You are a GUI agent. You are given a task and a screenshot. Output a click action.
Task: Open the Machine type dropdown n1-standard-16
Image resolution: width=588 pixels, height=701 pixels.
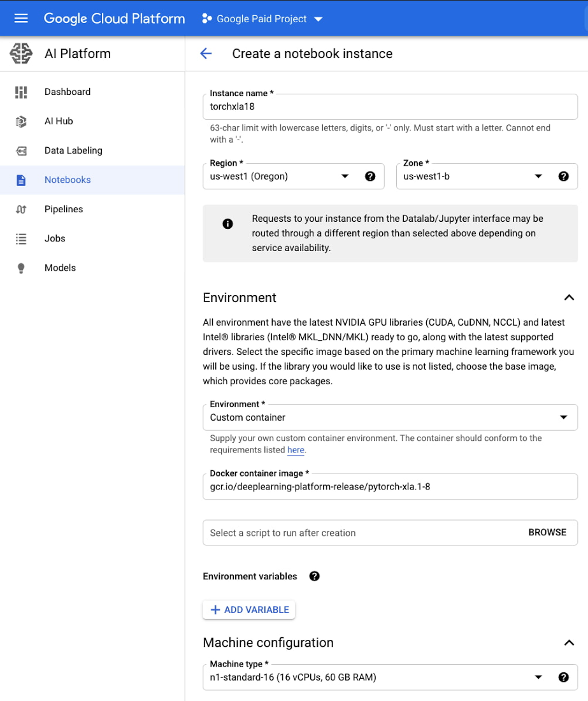pyautogui.click(x=390, y=677)
